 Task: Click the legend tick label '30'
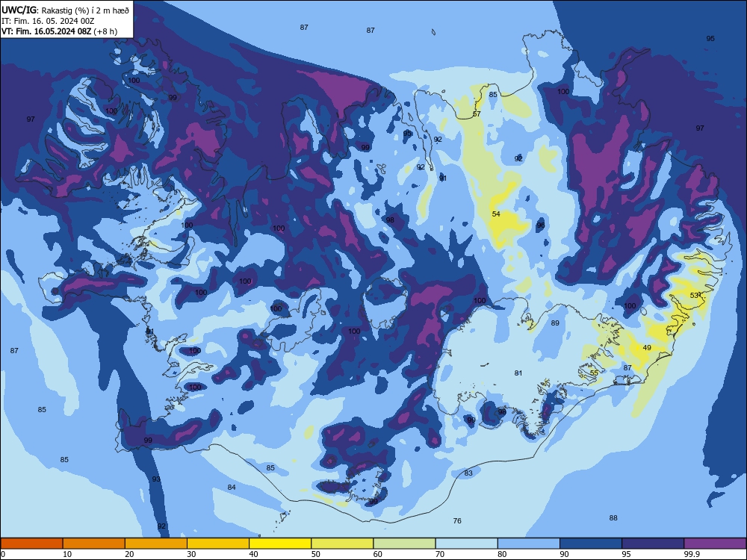point(191,554)
